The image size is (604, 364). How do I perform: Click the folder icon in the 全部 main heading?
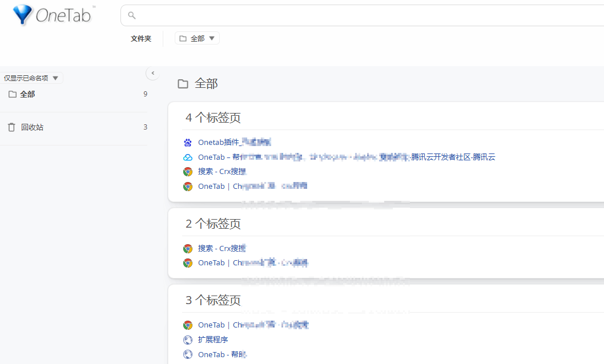point(183,84)
